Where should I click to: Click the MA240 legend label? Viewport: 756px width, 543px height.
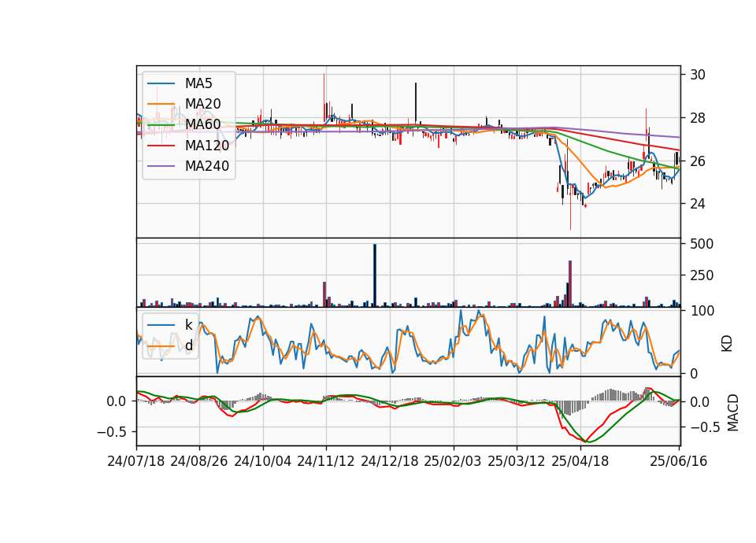207,166
